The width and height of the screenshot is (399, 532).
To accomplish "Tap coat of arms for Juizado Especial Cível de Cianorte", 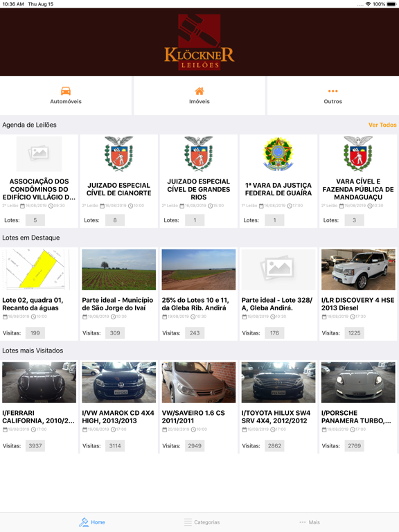I will coord(118,154).
